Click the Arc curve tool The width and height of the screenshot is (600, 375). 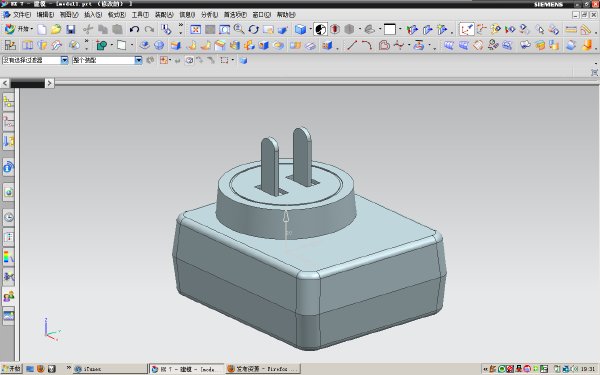click(x=367, y=46)
